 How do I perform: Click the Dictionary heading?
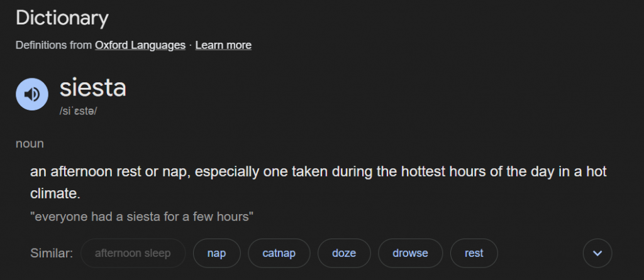[62, 18]
